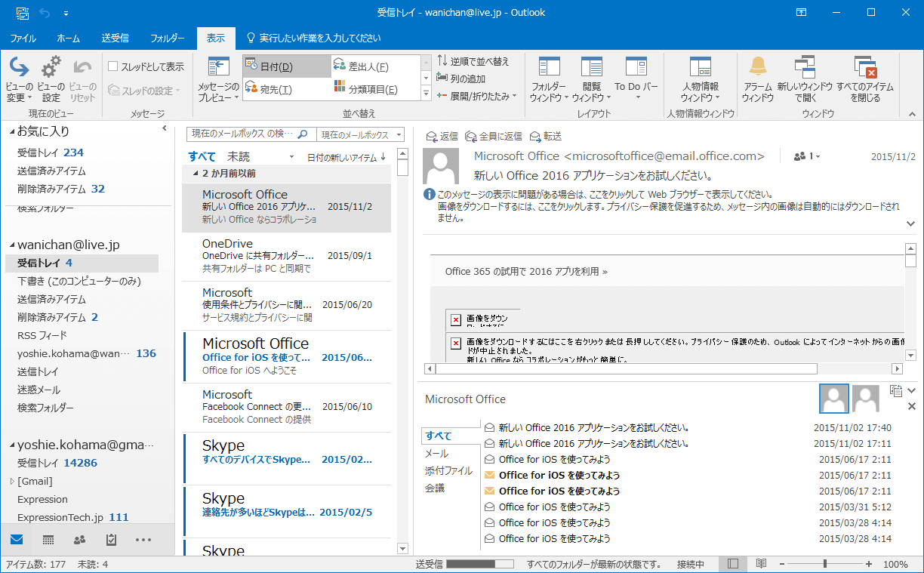Select the second contact photo in people pane
This screenshot has height=573, width=924.
(x=866, y=399)
